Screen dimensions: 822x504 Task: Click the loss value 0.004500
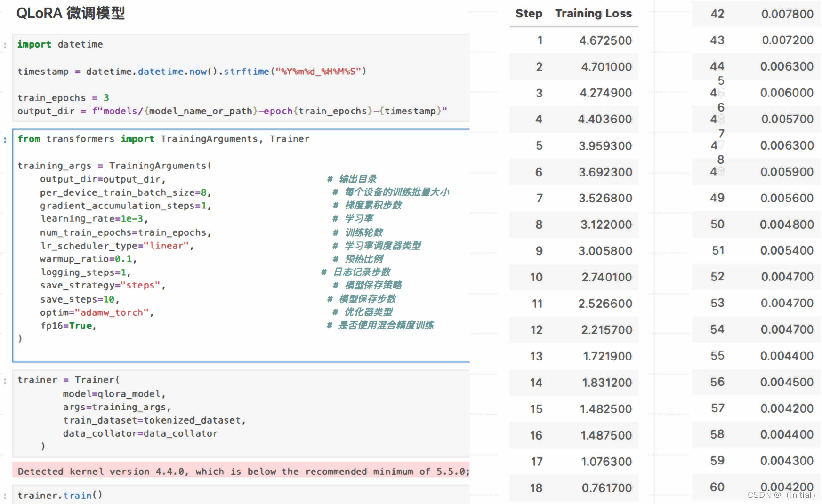tap(787, 382)
